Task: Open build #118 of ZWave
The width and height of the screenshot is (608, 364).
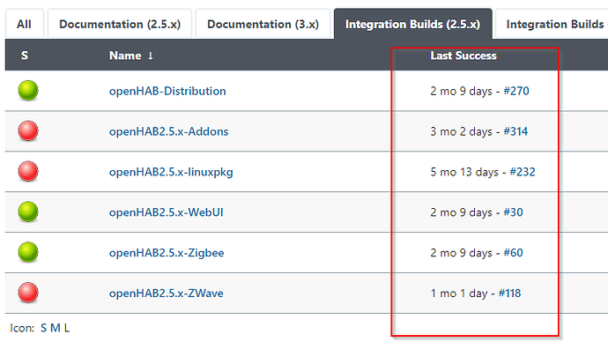Action: 509,293
